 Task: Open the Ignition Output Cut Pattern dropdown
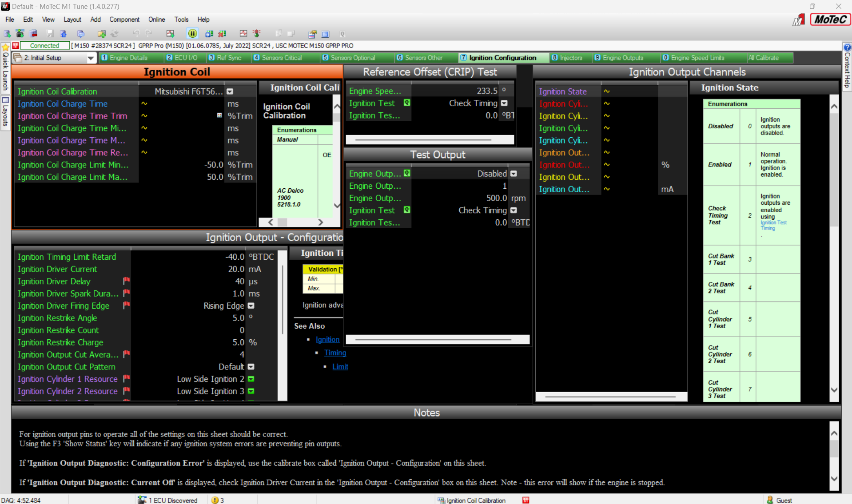[251, 366]
